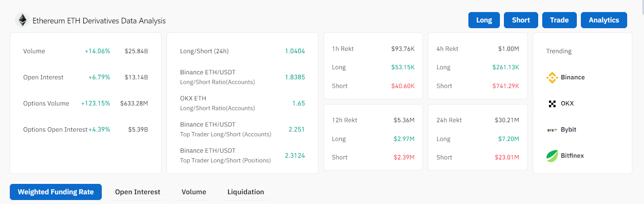Switch to the Volume tab

[x=194, y=192]
